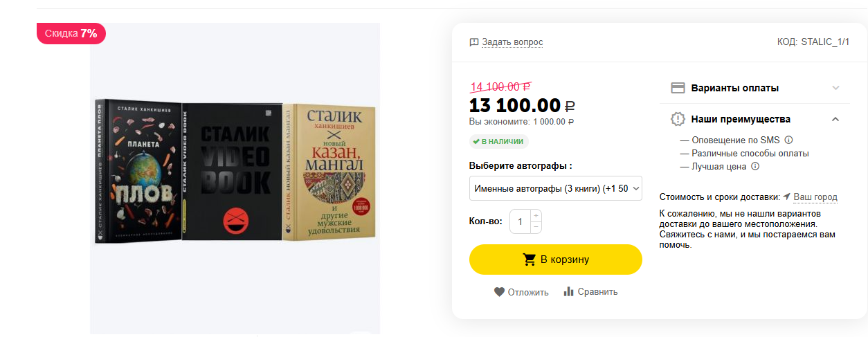The height and width of the screenshot is (337, 868).
Task: Click the 'Сравнить' compare link
Action: [x=598, y=292]
